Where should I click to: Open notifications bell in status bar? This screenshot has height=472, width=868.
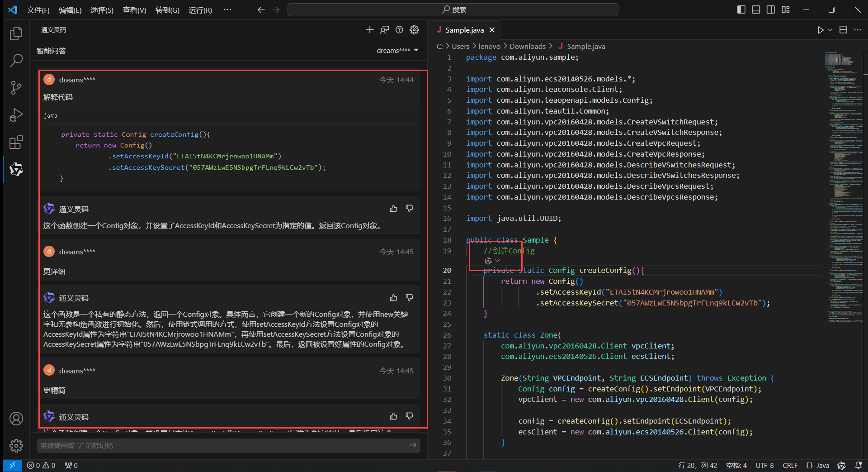coord(859,465)
